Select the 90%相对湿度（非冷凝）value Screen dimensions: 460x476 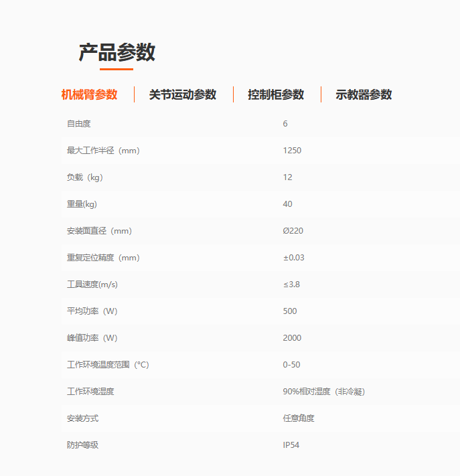pyautogui.click(x=323, y=392)
